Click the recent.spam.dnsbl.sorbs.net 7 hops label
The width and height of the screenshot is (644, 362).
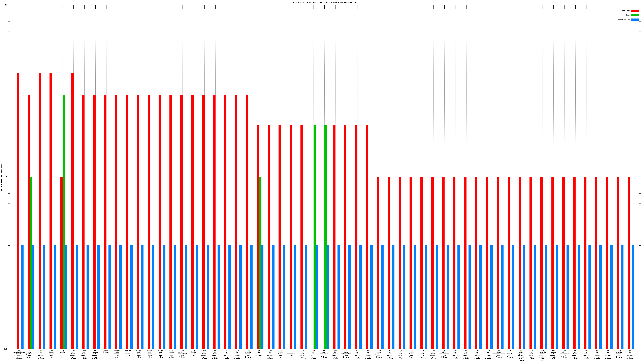click(543, 356)
